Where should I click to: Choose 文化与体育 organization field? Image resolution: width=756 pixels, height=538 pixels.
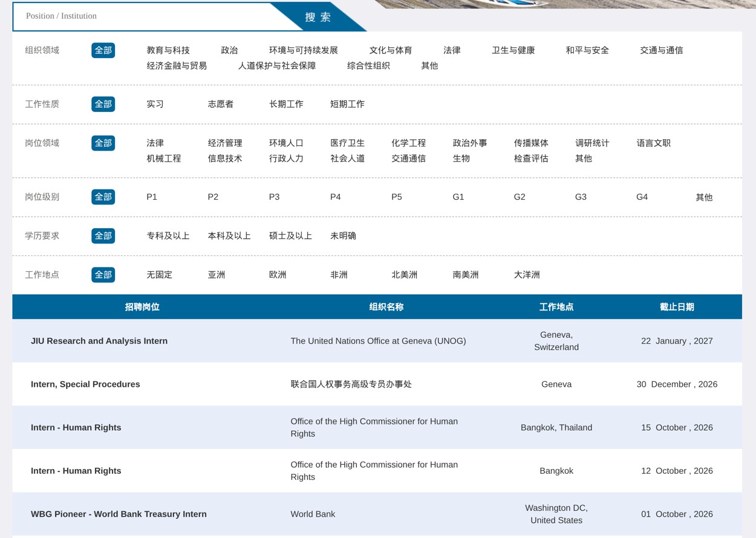point(391,50)
